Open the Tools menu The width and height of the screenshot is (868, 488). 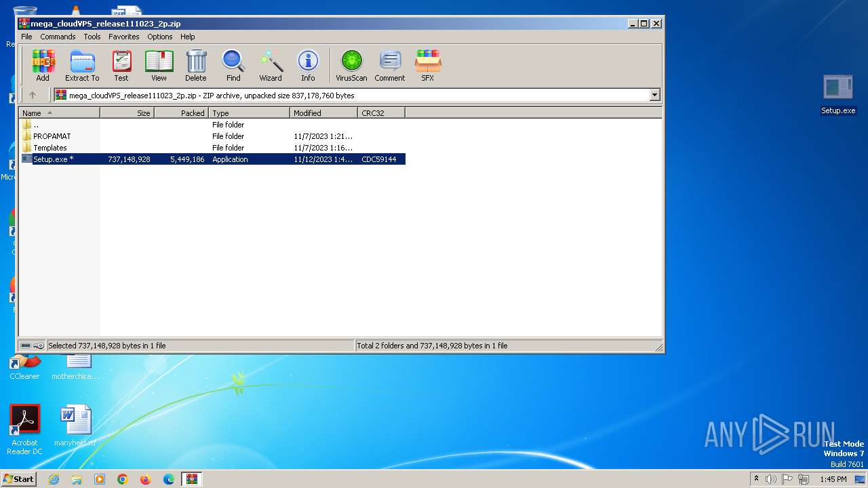(x=92, y=37)
